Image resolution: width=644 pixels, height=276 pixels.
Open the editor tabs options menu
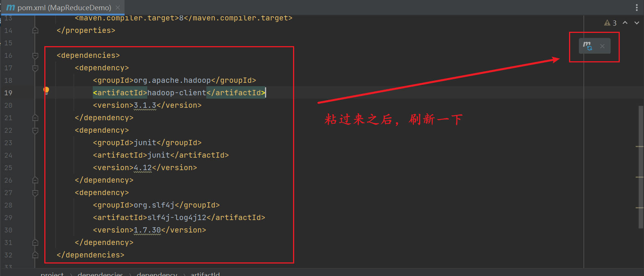pyautogui.click(x=637, y=8)
